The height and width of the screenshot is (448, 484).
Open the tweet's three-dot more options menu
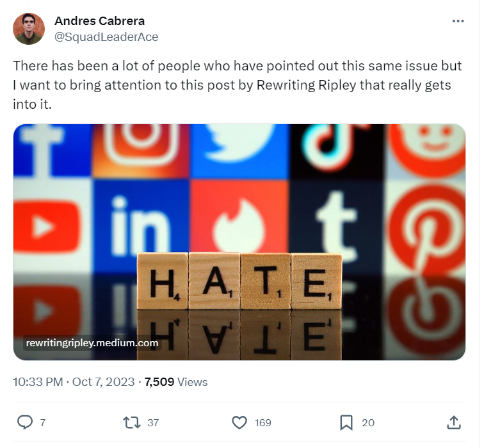tap(458, 21)
